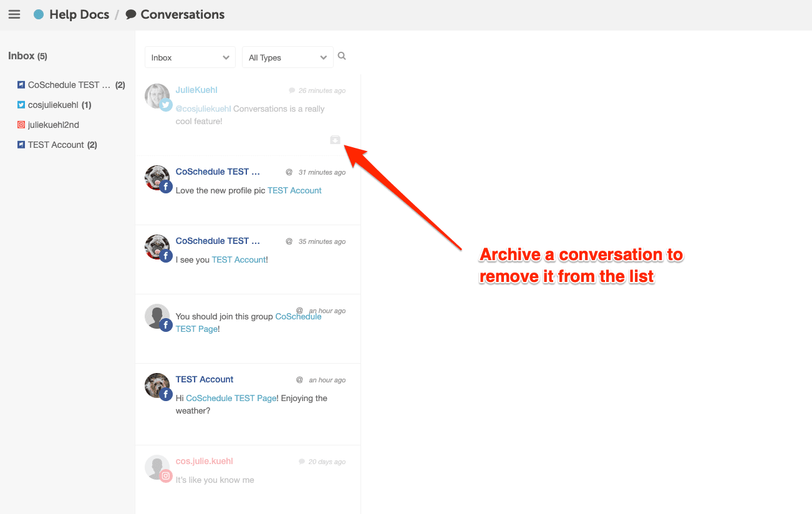
Task: Open the All Types dropdown filter
Action: [x=288, y=57]
